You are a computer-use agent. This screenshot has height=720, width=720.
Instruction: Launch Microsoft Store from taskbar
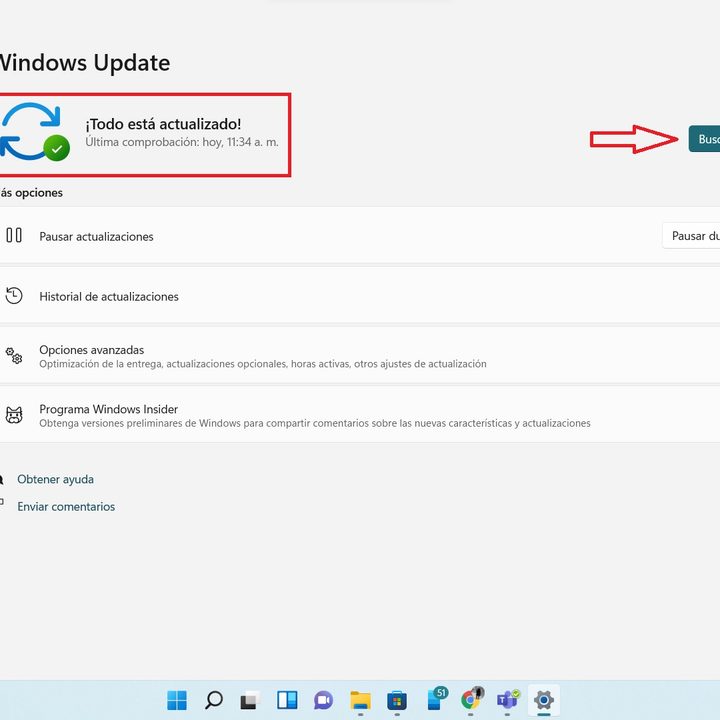[397, 700]
